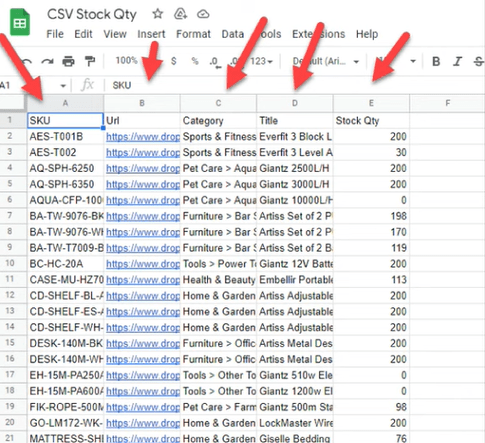Select the paint format roller icon
Viewport: 485px width, 443px height.
(90, 61)
